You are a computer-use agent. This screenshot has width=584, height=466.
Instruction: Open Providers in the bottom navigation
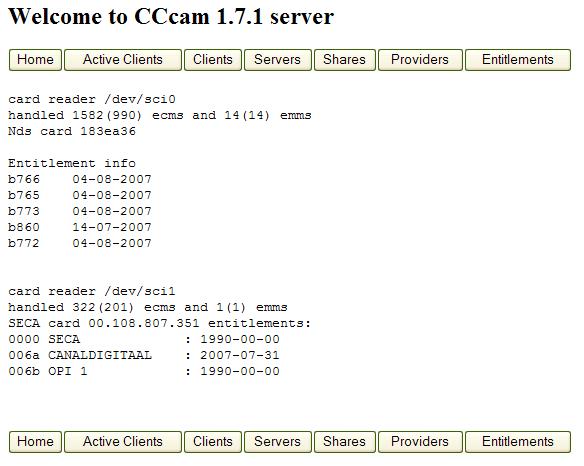[x=420, y=442]
